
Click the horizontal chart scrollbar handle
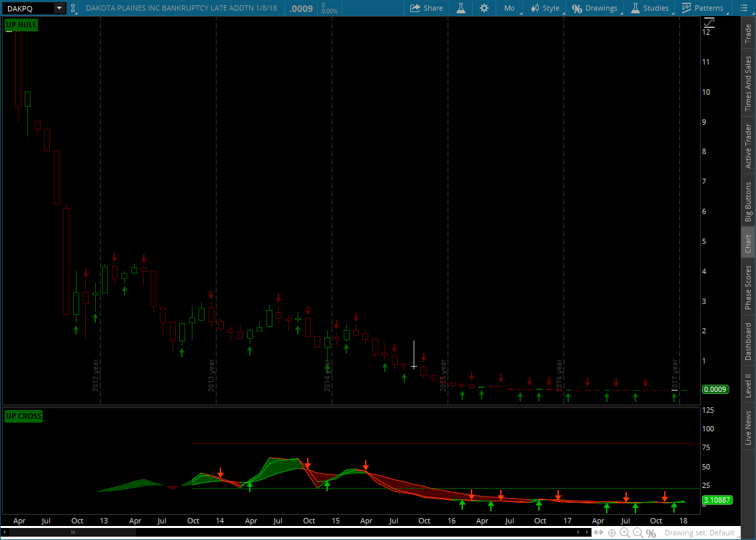pyautogui.click(x=73, y=532)
